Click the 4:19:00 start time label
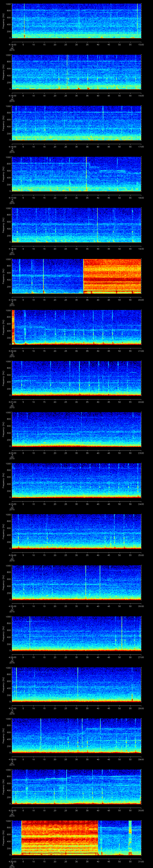This screenshot has width=153, height=868. point(12,300)
